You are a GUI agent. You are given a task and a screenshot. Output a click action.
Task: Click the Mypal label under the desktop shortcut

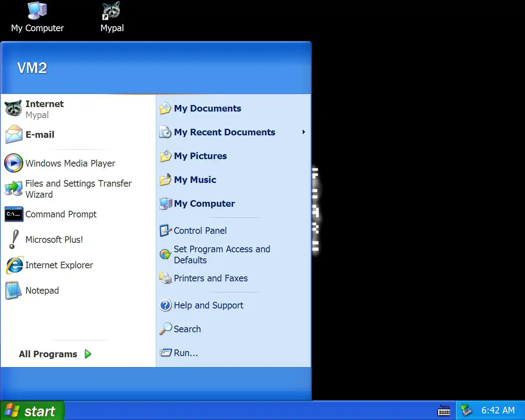tap(112, 28)
